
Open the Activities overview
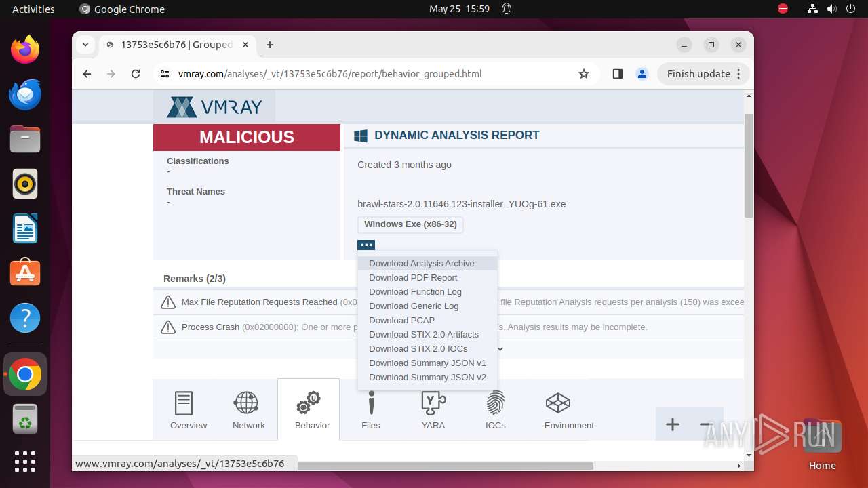pos(33,9)
